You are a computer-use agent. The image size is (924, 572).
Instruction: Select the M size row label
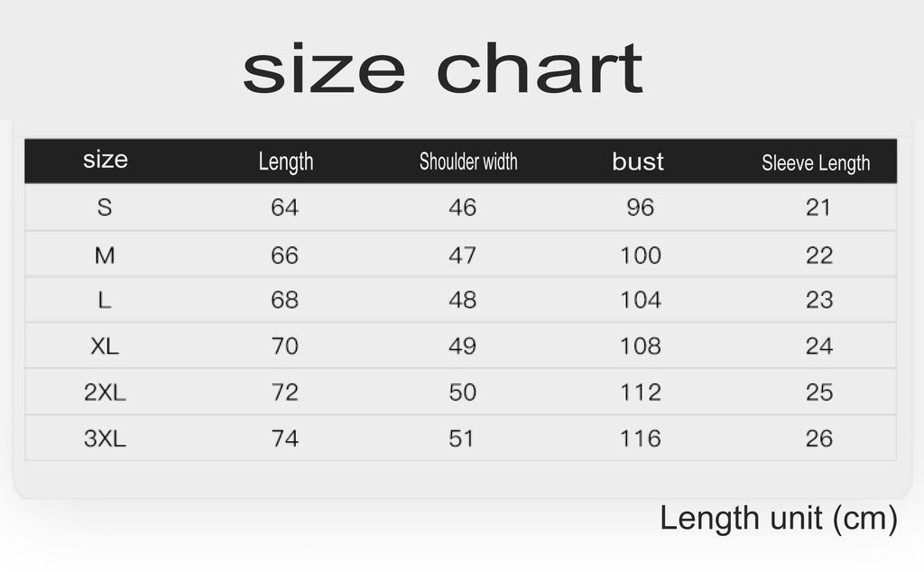(x=105, y=255)
